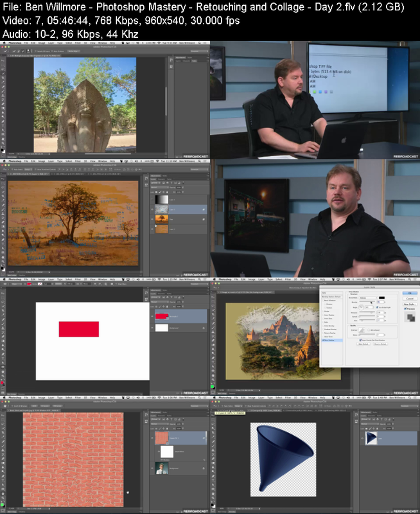Select second document tab in tree collage window
This screenshot has height=514, width=420.
(x=69, y=174)
